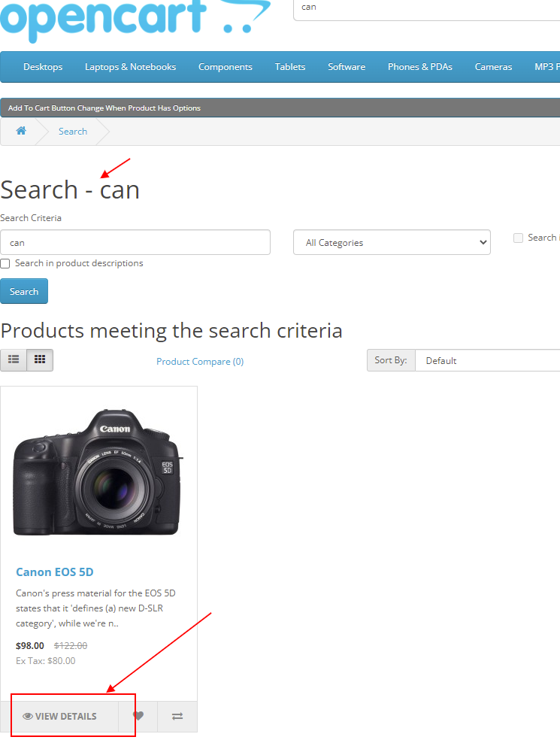Go to the Software category

[x=347, y=67]
